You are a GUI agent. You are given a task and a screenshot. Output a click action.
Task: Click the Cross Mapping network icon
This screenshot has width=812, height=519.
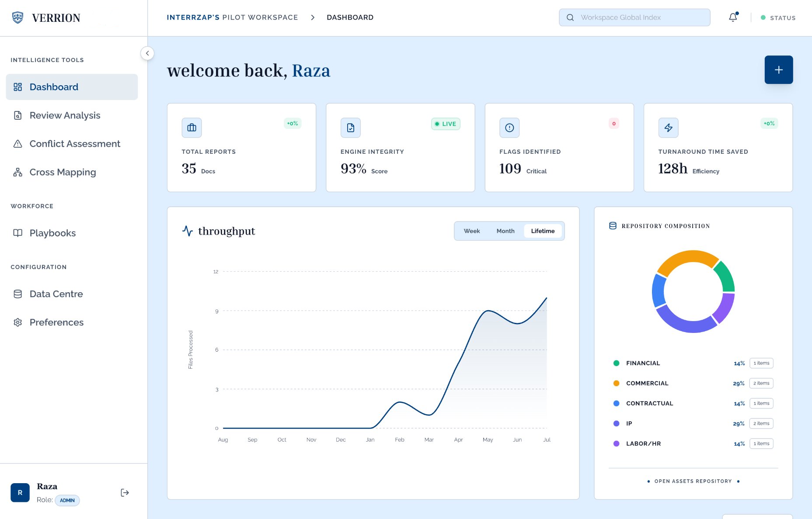(x=17, y=172)
